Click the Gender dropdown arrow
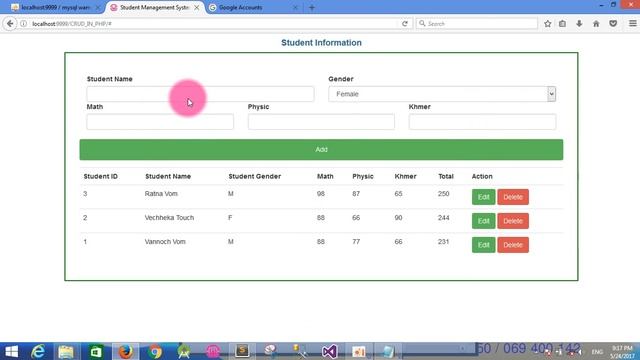Screen dimensions: 640x360 click(x=551, y=94)
